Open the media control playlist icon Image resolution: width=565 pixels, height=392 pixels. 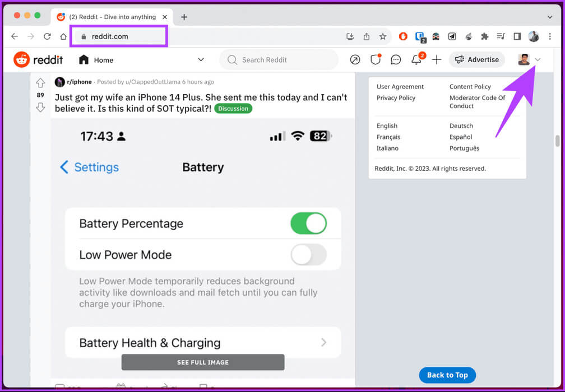coord(501,36)
